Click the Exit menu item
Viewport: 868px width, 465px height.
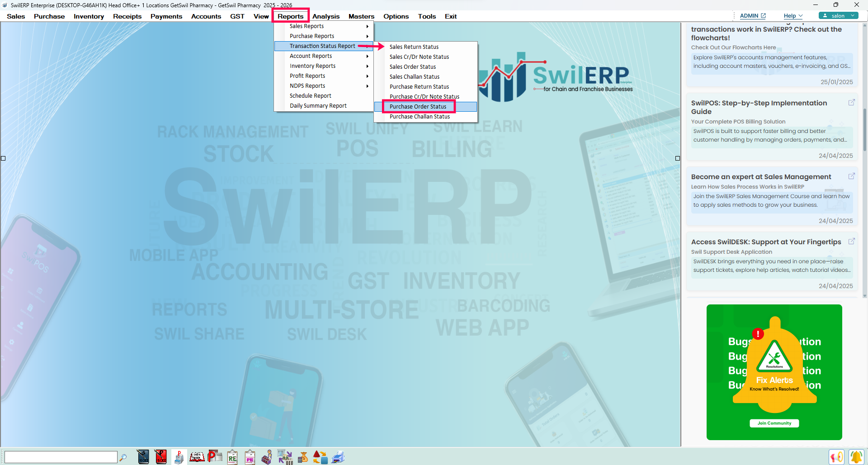tap(451, 16)
